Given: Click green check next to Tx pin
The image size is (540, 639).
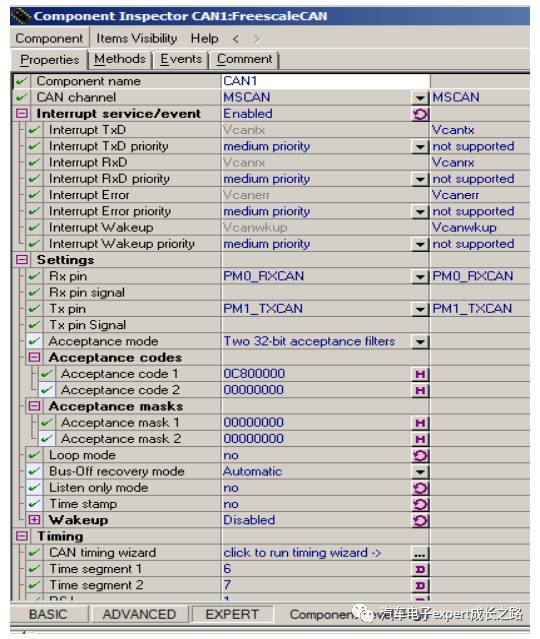Looking at the screenshot, I should [34, 309].
